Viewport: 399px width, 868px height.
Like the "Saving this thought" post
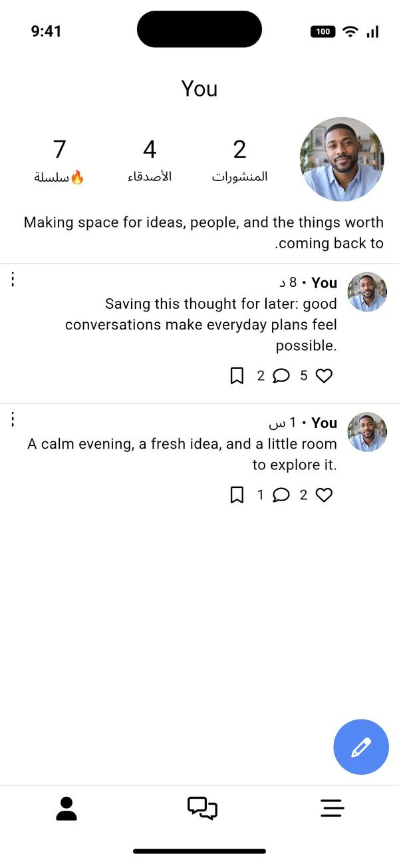324,376
